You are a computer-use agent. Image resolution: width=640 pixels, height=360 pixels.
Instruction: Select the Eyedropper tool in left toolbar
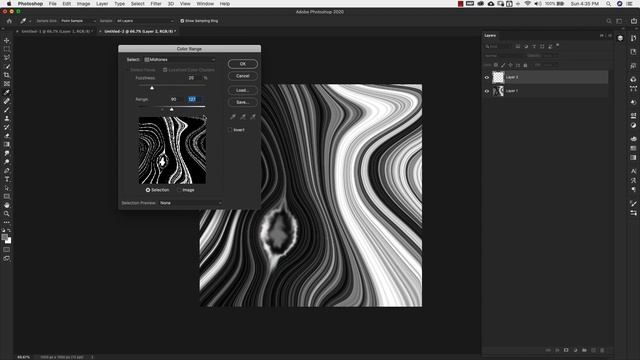(7, 92)
